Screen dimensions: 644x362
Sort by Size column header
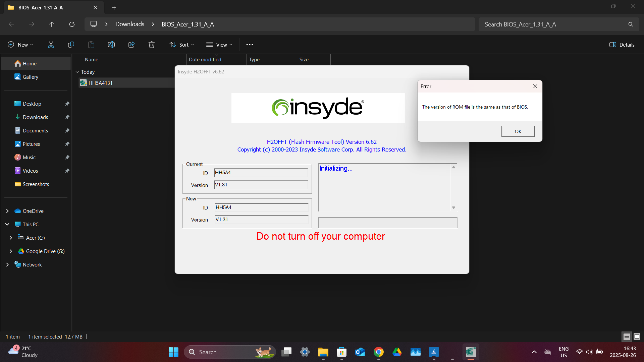point(314,59)
